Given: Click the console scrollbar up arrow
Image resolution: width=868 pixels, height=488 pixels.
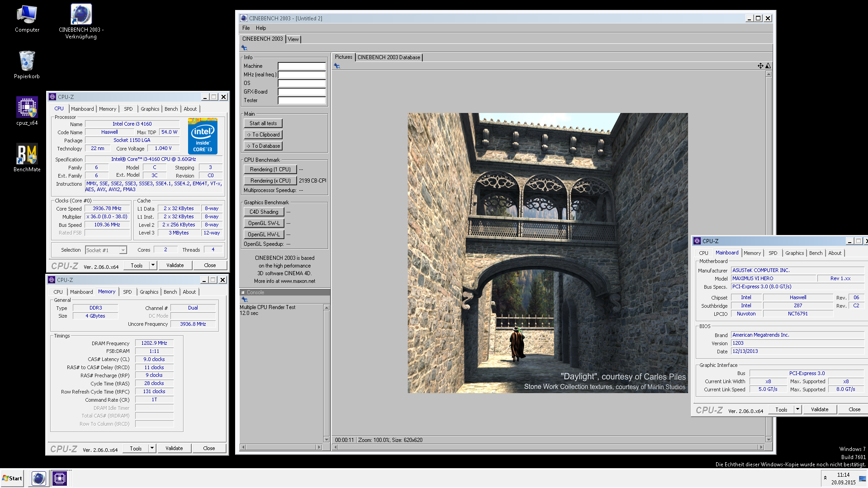Looking at the screenshot, I should tap(326, 308).
